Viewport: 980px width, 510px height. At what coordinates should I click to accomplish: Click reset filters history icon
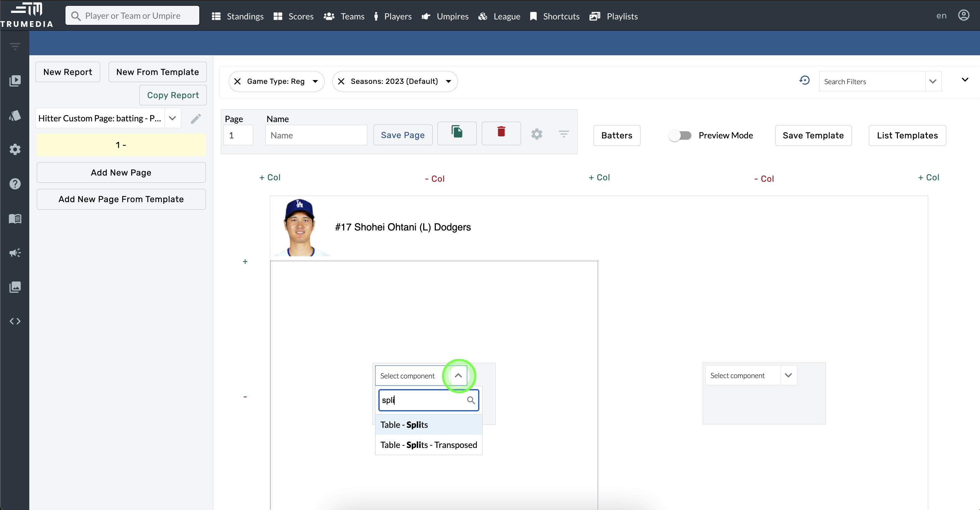coord(804,80)
